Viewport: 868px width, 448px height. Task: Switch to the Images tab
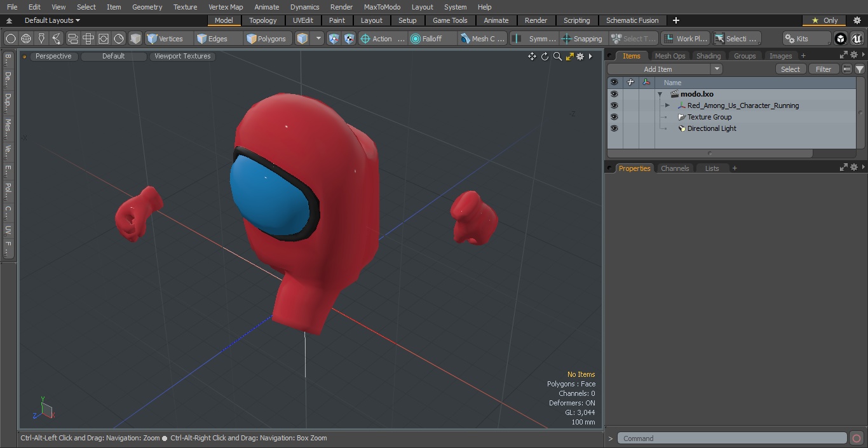(780, 56)
